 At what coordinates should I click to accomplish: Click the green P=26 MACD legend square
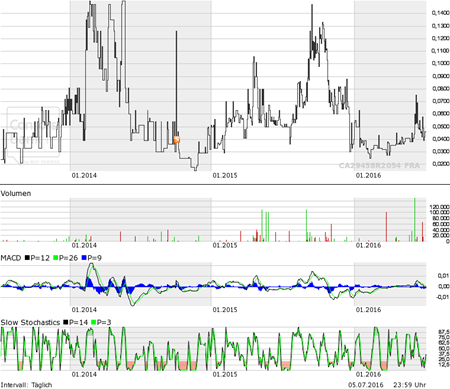click(x=56, y=258)
